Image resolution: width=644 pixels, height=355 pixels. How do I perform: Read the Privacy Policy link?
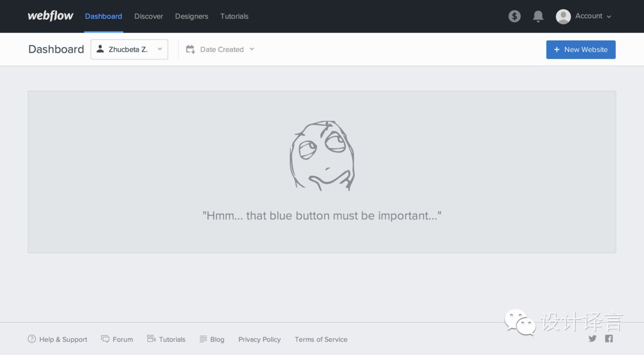click(x=259, y=339)
